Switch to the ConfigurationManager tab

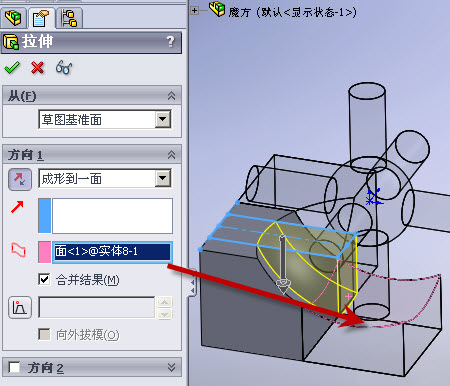[x=69, y=18]
